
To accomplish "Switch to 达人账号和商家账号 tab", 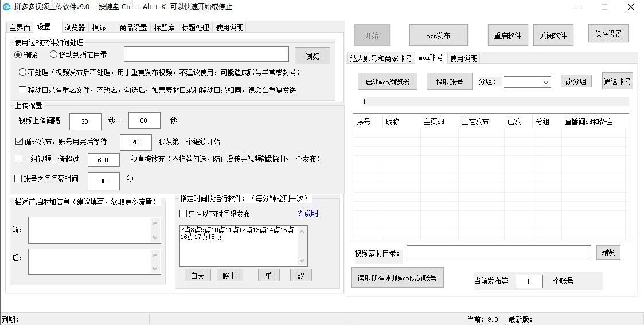I will pyautogui.click(x=381, y=58).
